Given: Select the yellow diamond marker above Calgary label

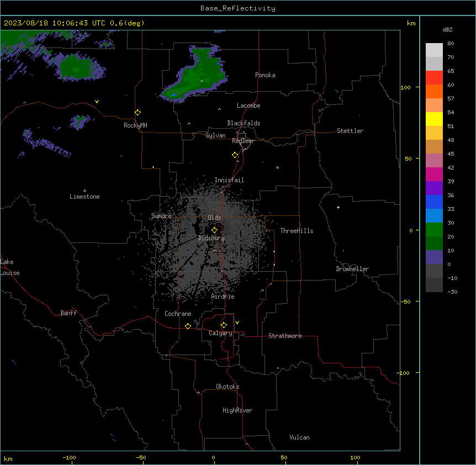Looking at the screenshot, I should pos(224,325).
